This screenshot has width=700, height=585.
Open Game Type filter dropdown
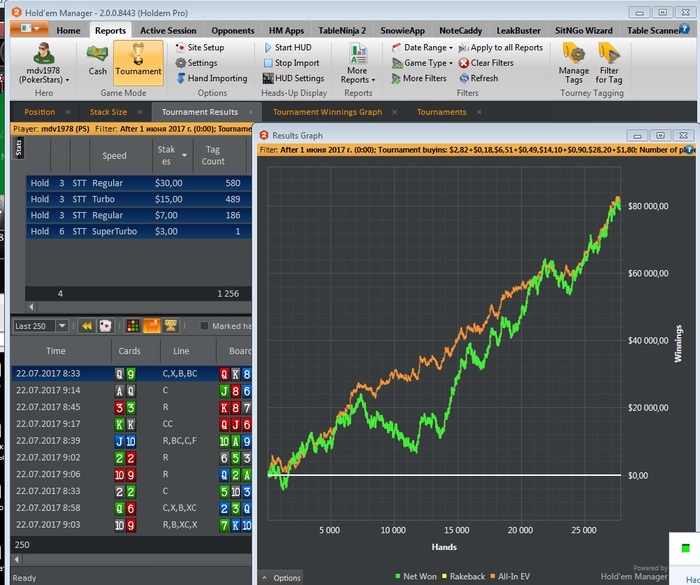pyautogui.click(x=422, y=63)
